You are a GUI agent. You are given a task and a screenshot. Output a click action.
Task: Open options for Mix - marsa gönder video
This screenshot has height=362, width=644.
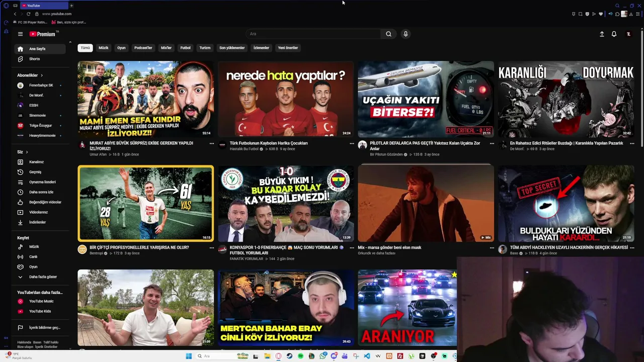click(492, 247)
